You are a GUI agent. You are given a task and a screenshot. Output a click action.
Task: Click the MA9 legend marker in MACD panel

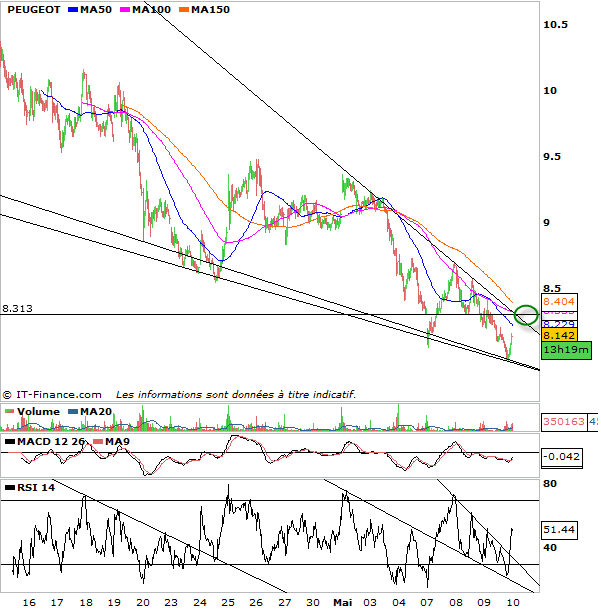95,441
